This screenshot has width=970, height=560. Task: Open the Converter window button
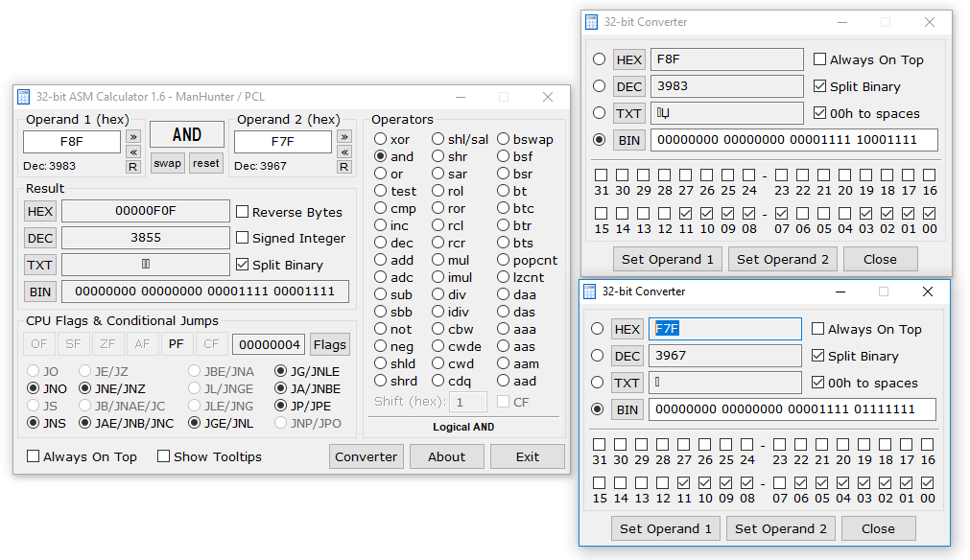click(366, 456)
